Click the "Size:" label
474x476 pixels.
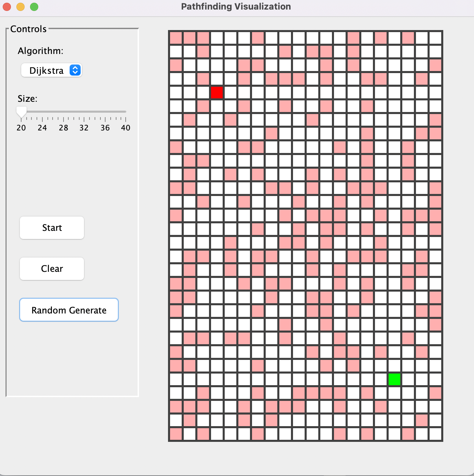[28, 99]
